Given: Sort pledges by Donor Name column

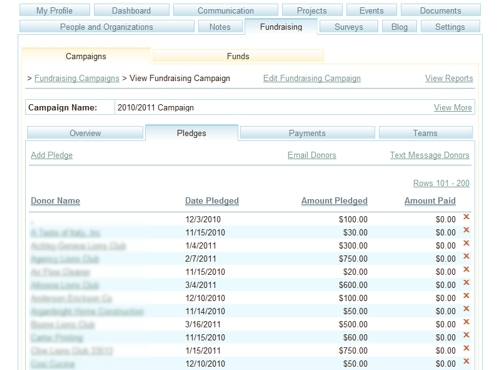Looking at the screenshot, I should pos(55,201).
